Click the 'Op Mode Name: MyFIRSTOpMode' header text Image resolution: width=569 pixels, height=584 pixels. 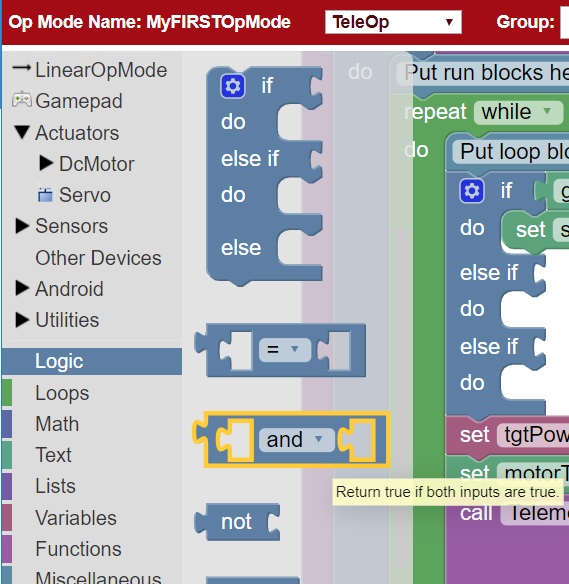pyautogui.click(x=149, y=22)
